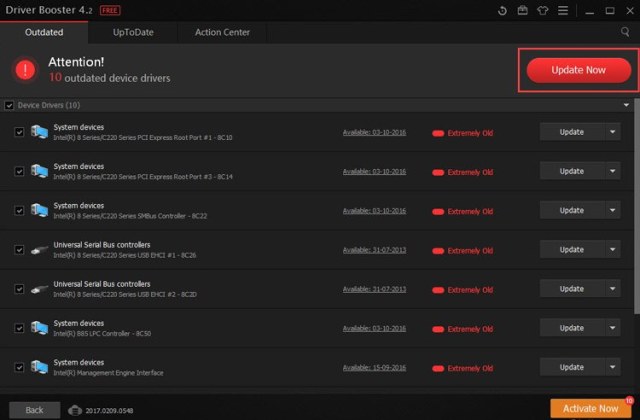This screenshot has height=420, width=640.
Task: Click the search magnifier icon
Action: (626, 32)
